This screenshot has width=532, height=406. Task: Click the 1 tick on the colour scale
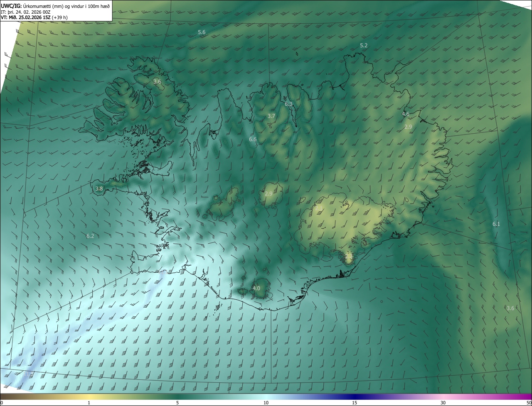pos(89,403)
